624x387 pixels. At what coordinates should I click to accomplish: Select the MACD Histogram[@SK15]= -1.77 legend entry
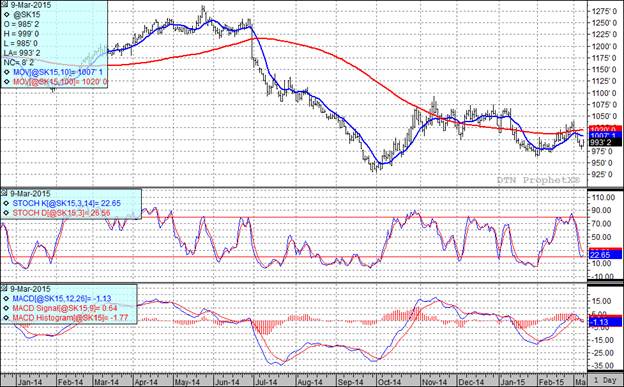point(70,318)
